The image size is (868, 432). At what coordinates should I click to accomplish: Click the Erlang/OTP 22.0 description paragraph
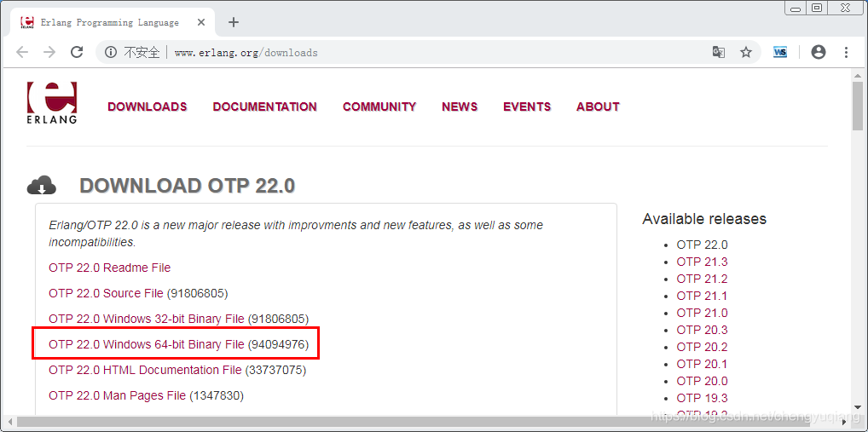point(296,233)
